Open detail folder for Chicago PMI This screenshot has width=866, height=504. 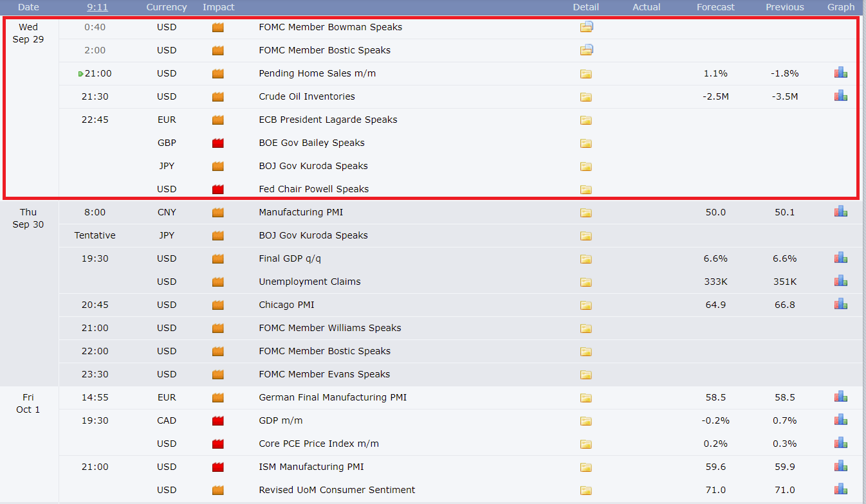click(585, 305)
